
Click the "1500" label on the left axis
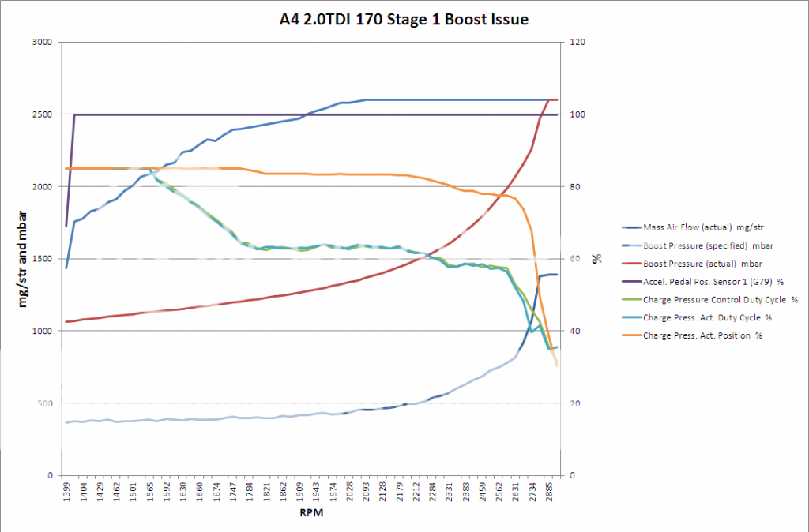click(x=43, y=259)
